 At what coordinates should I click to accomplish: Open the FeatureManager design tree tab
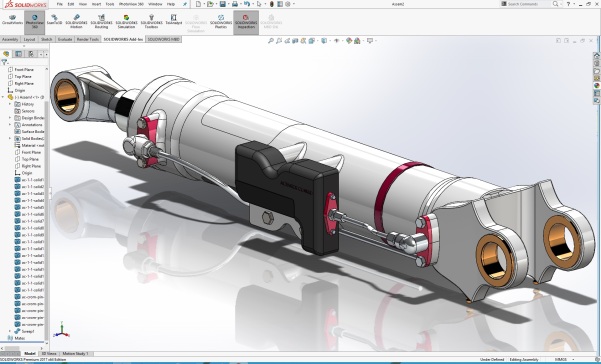coord(6,54)
